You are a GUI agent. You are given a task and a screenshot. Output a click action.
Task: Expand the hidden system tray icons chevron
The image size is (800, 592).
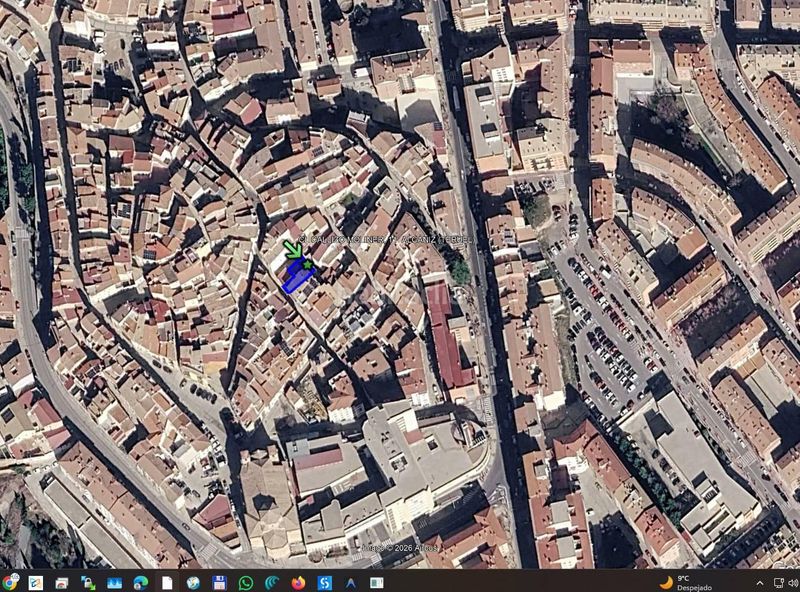(x=760, y=583)
